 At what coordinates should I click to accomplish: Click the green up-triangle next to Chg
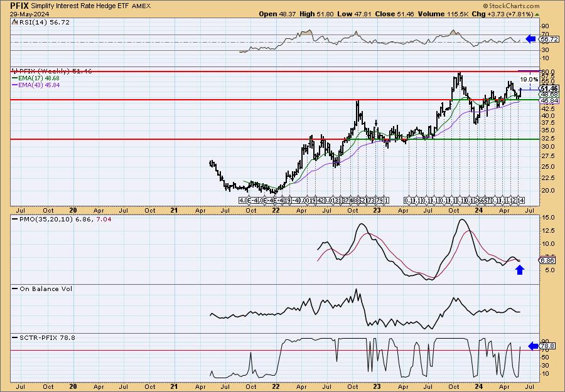coord(537,14)
